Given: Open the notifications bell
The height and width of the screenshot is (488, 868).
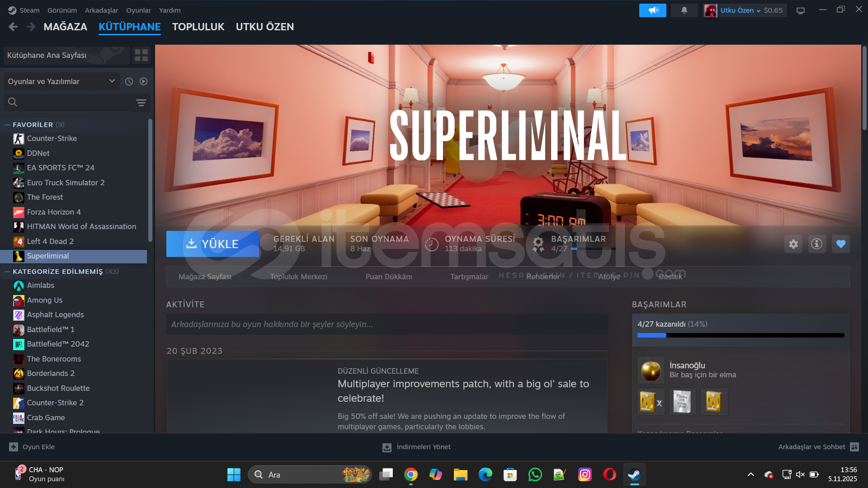Looking at the screenshot, I should (684, 10).
